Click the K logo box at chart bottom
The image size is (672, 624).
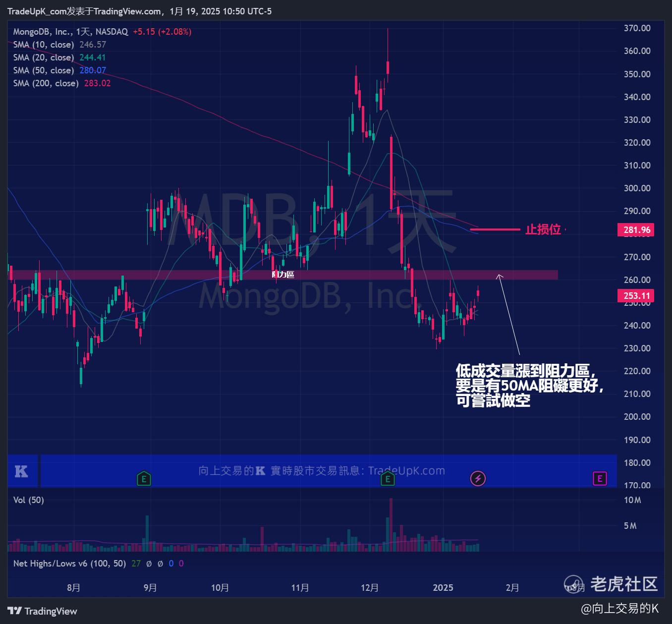pos(22,471)
